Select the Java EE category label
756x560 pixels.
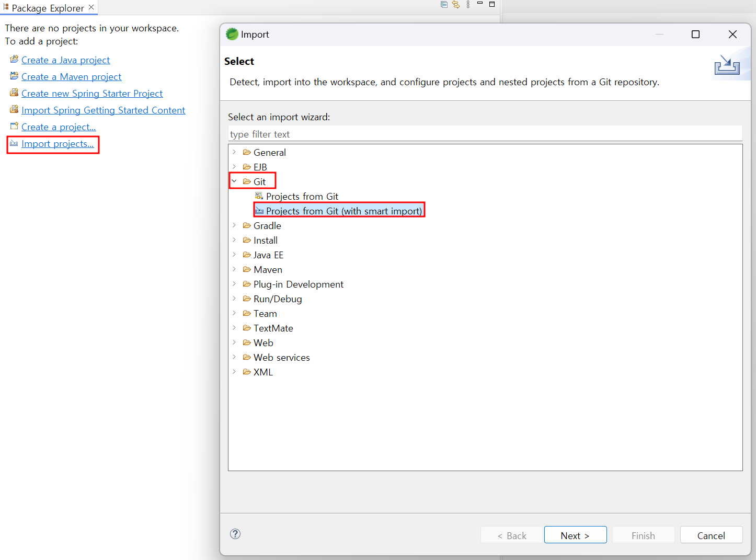pos(268,255)
